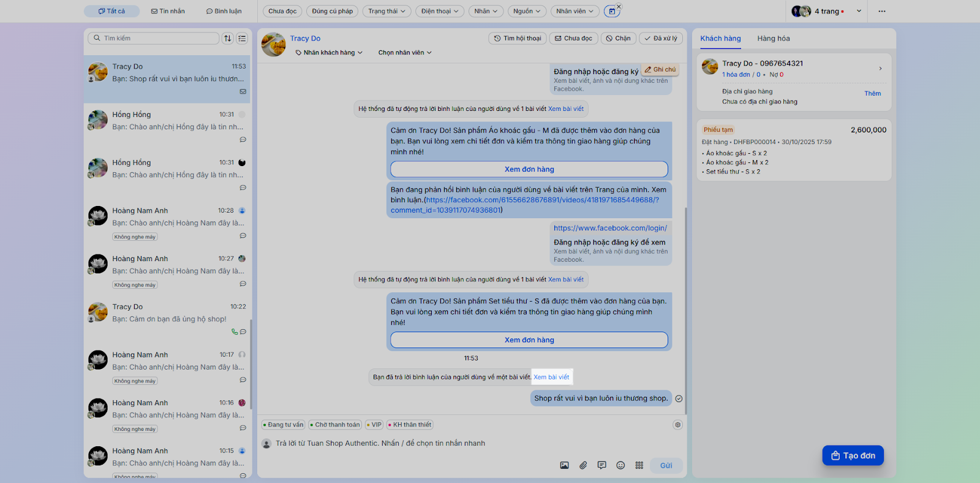Click Xem đơn hàng for Áo khoác gấu
This screenshot has width=980, height=483.
(529, 169)
